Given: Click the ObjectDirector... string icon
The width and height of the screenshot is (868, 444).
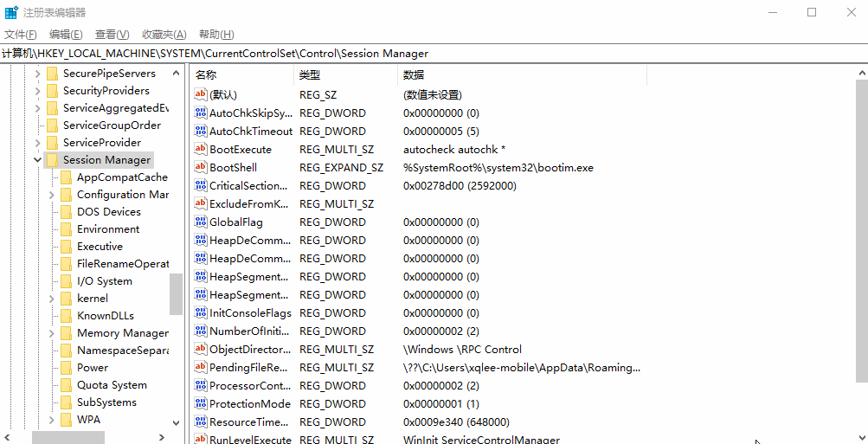Looking at the screenshot, I should click(201, 350).
